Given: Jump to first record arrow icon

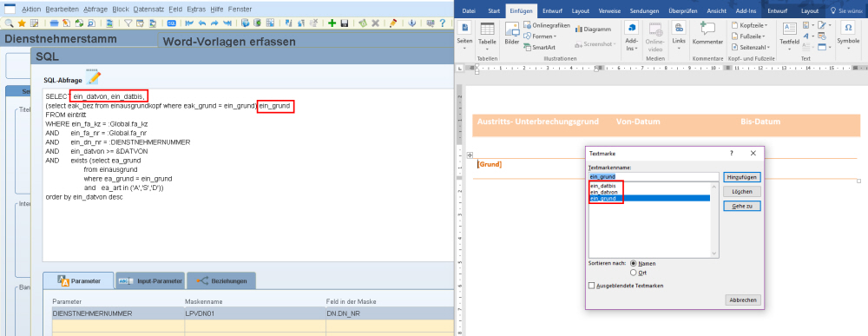Looking at the screenshot, I should 188,23.
